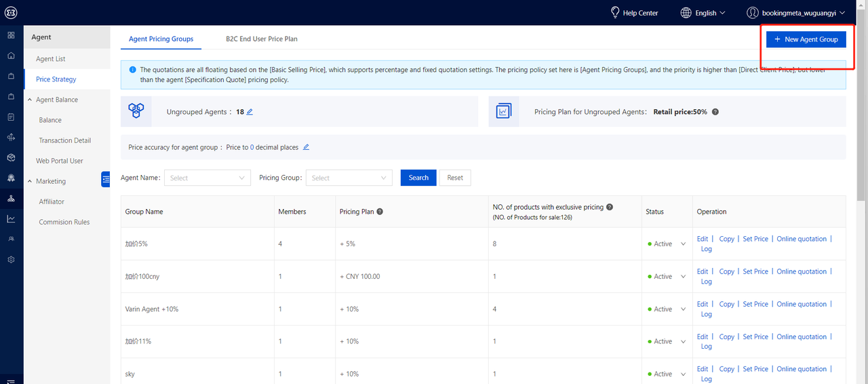The width and height of the screenshot is (868, 384).
Task: Click the blue Search button
Action: pos(418,178)
